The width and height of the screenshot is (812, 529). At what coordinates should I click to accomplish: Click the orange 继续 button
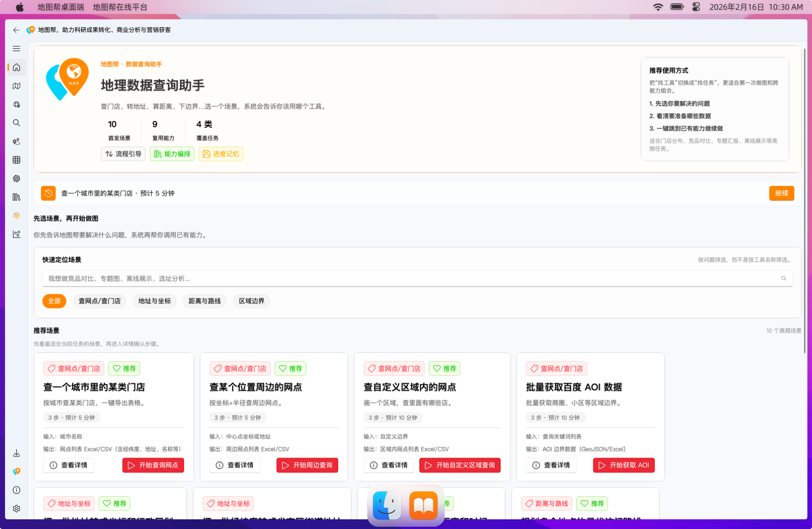pyautogui.click(x=781, y=193)
